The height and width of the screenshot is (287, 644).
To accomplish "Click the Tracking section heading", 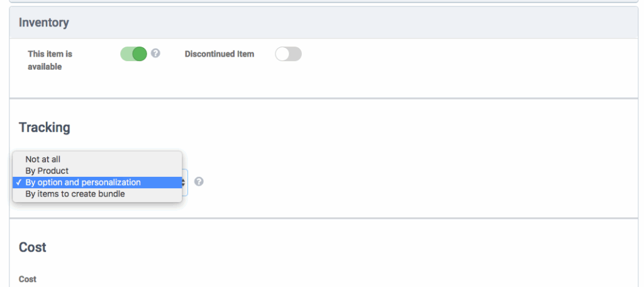I will 45,127.
